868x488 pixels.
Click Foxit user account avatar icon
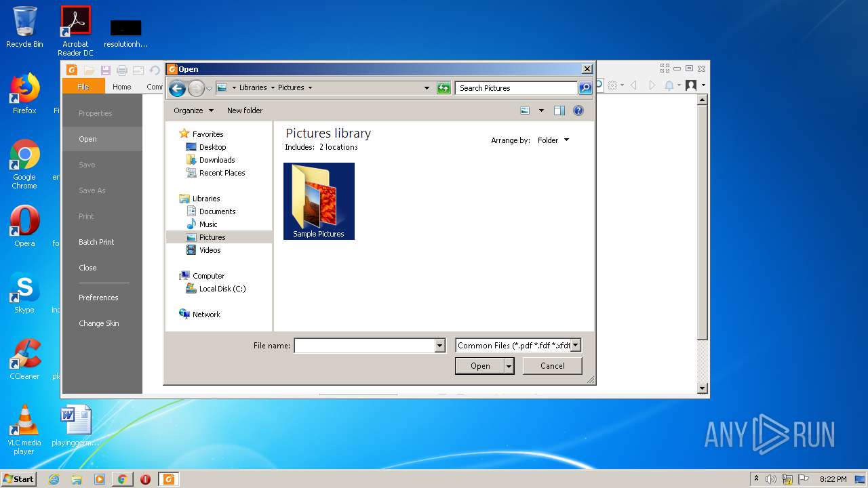[691, 85]
